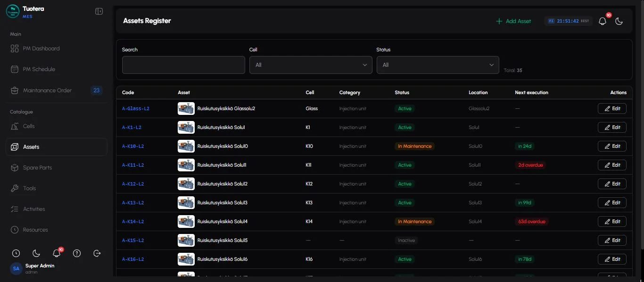Open asset code A-K15-L2 link
The height and width of the screenshot is (282, 644).
click(133, 241)
